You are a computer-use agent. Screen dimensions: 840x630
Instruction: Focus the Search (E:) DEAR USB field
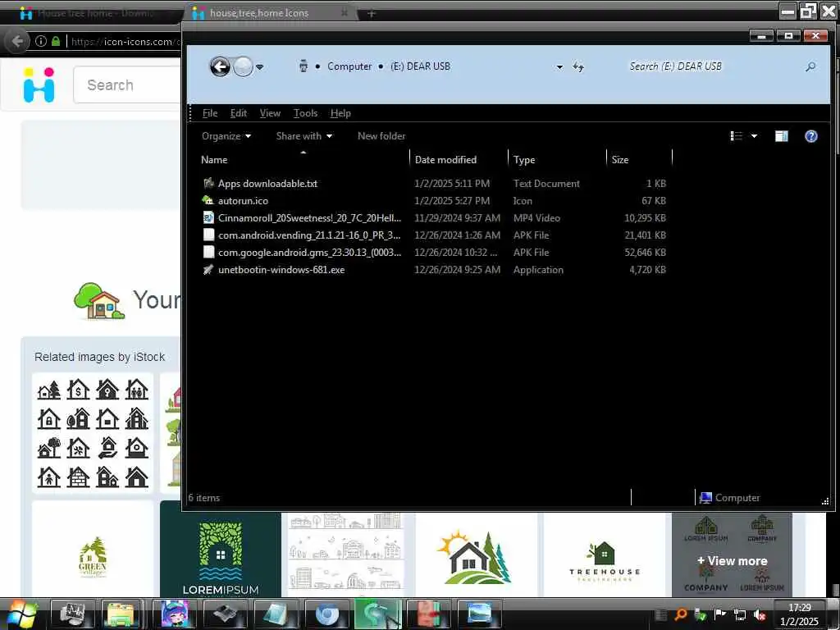[x=713, y=66]
